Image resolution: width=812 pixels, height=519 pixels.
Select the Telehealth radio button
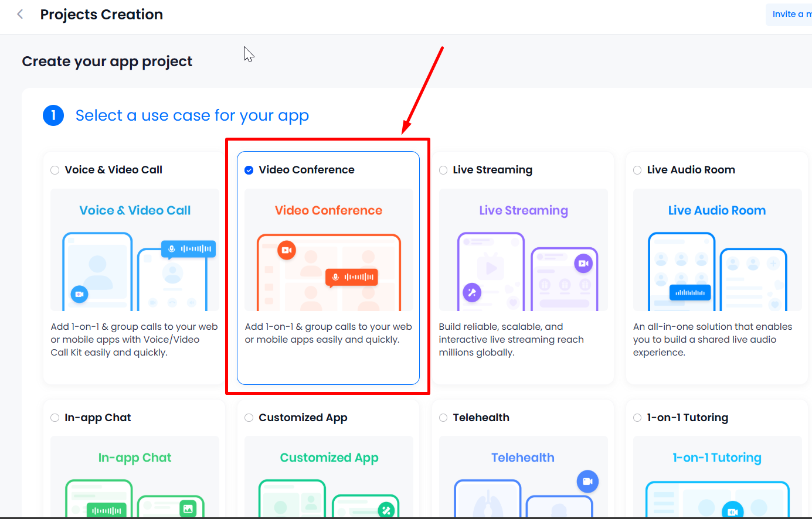443,418
